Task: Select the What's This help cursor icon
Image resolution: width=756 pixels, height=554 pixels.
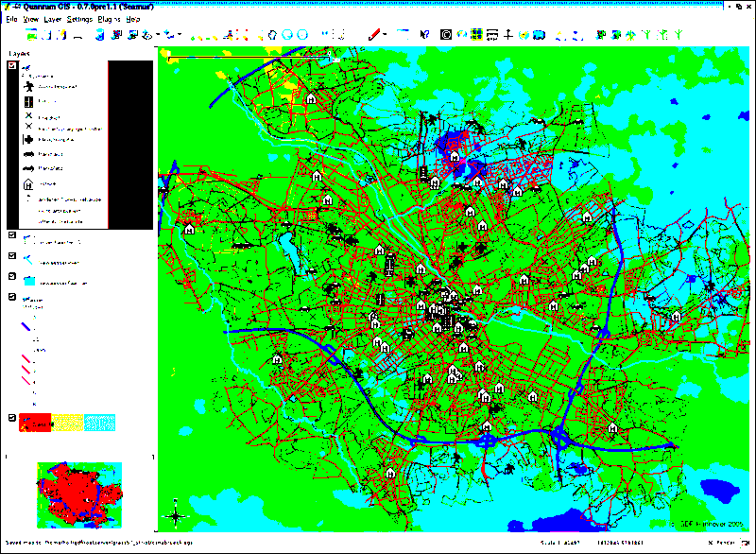Action: point(425,35)
